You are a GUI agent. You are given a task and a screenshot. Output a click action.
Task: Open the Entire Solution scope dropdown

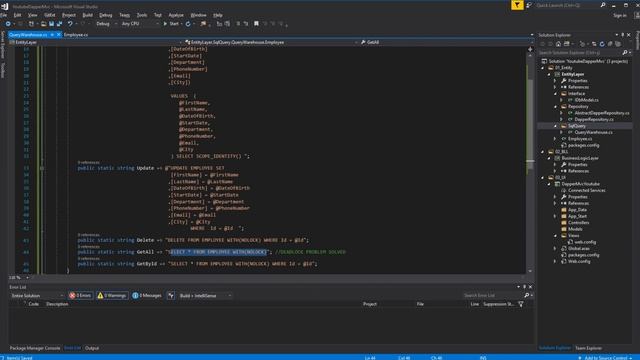pyautogui.click(x=37, y=296)
